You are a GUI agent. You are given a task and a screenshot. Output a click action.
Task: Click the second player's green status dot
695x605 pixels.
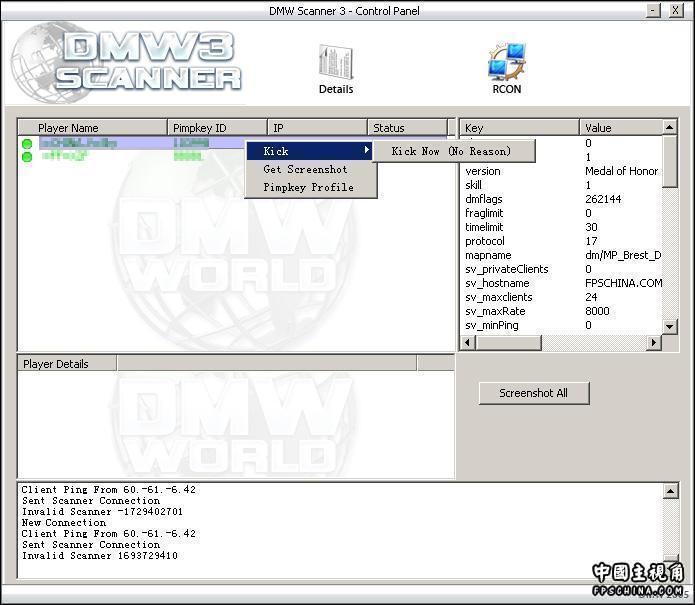[x=27, y=157]
